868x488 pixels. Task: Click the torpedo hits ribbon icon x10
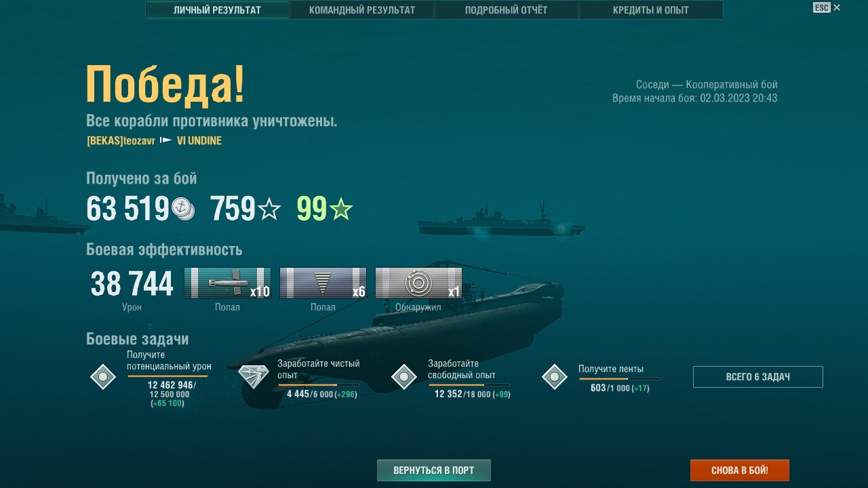tap(227, 283)
